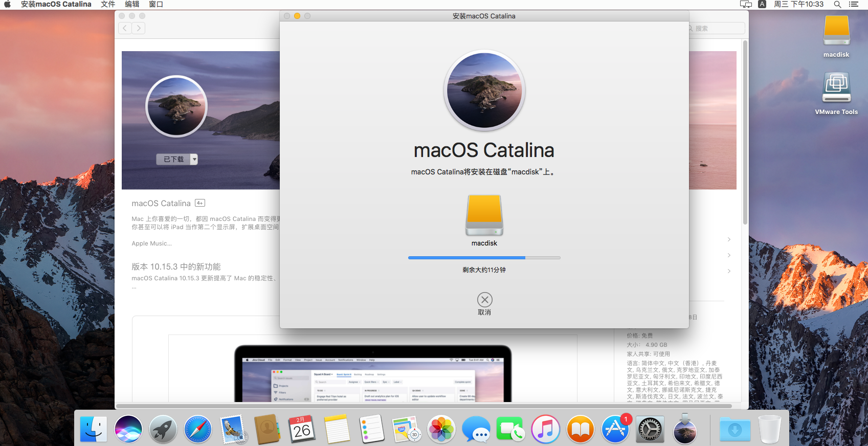Viewport: 868px width, 446px height.
Task: Open Notes from the Dock
Action: pos(337,429)
